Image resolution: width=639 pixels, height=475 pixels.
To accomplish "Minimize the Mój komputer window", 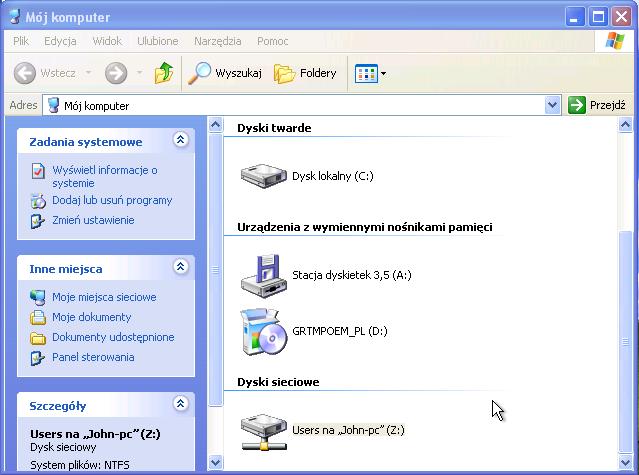I will tap(575, 17).
